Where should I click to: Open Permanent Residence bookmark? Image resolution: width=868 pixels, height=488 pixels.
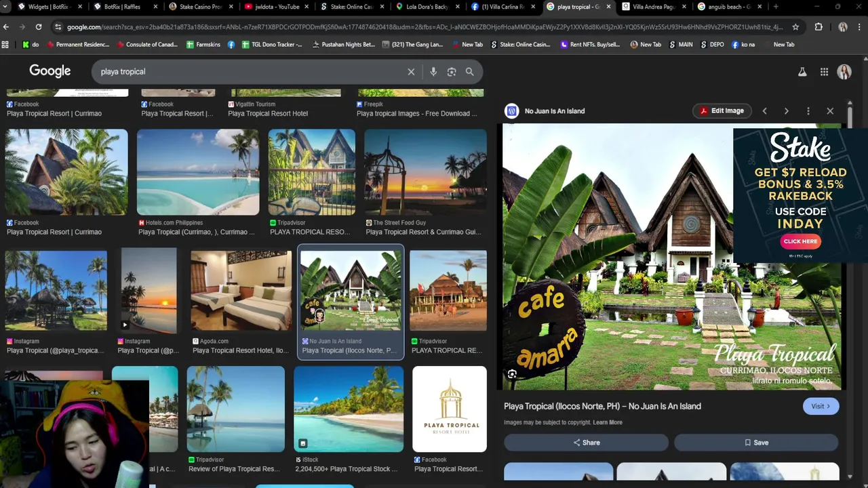[x=78, y=45]
